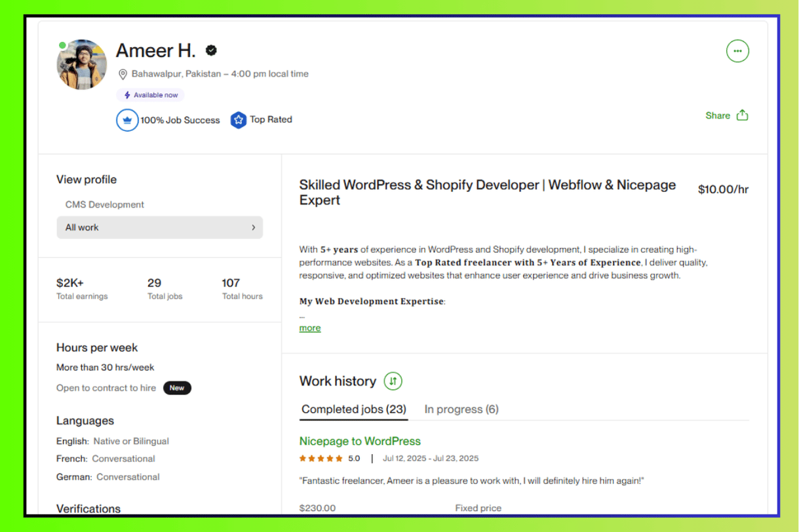Open the three-dots more options button
Viewport: 799px width, 532px height.
pos(737,51)
